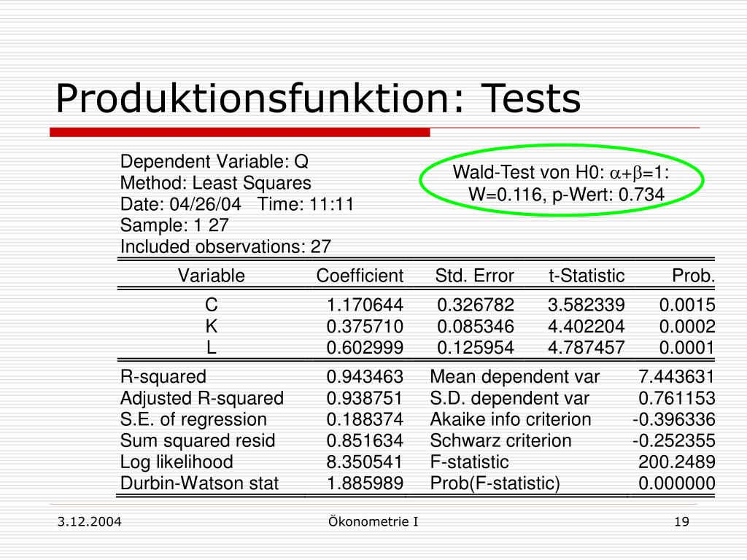Image resolution: width=747 pixels, height=560 pixels.
Task: Click the 'Adjusted R-squared' label
Action: coord(201,398)
